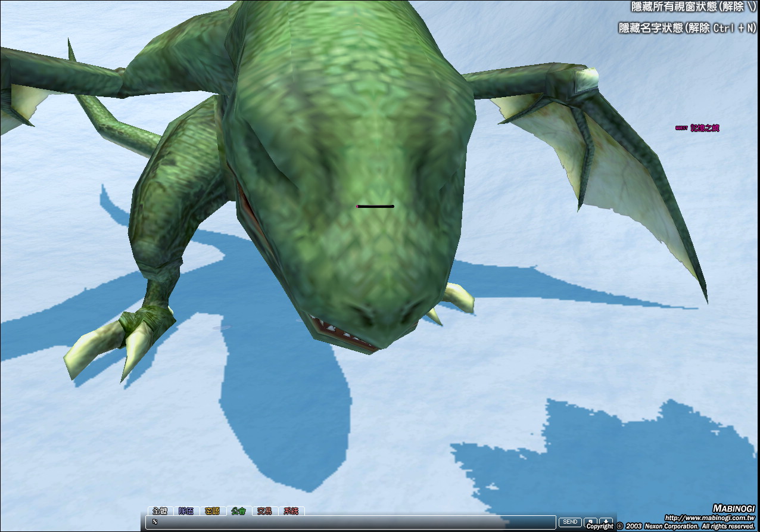Click the 隱藏所有視窗狀態 status notice

click(694, 7)
